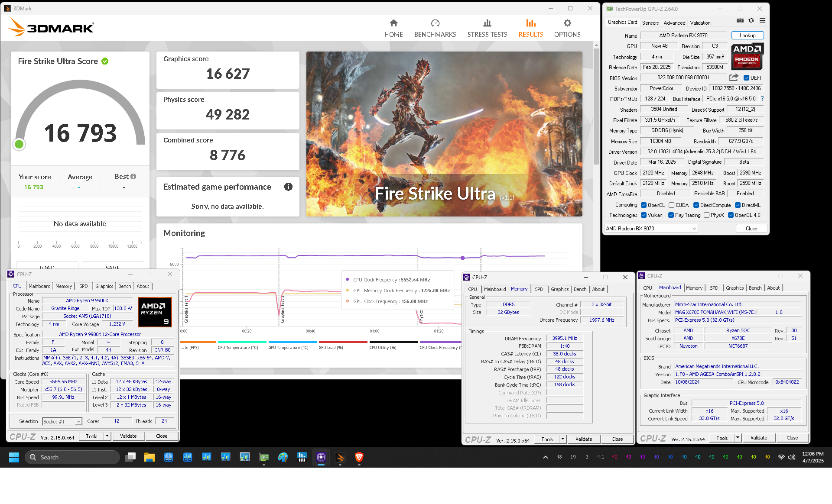The height and width of the screenshot is (504, 832).
Task: Open the GPU-Z hamburger menu
Action: point(762,21)
